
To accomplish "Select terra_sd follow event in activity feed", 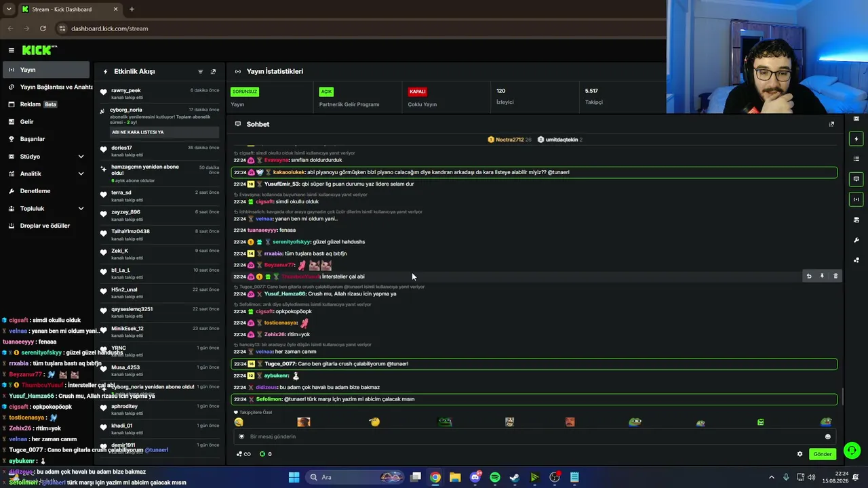I will (x=159, y=196).
